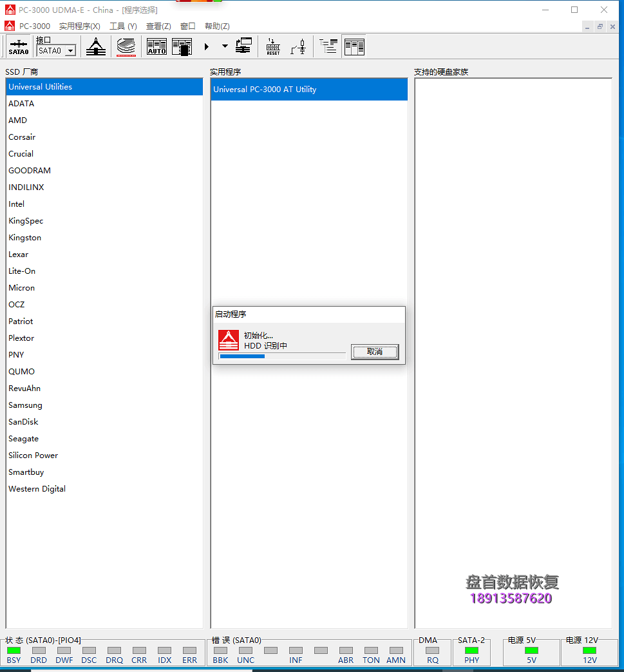624x672 pixels.
Task: Select PNY vendor
Action: (x=104, y=354)
